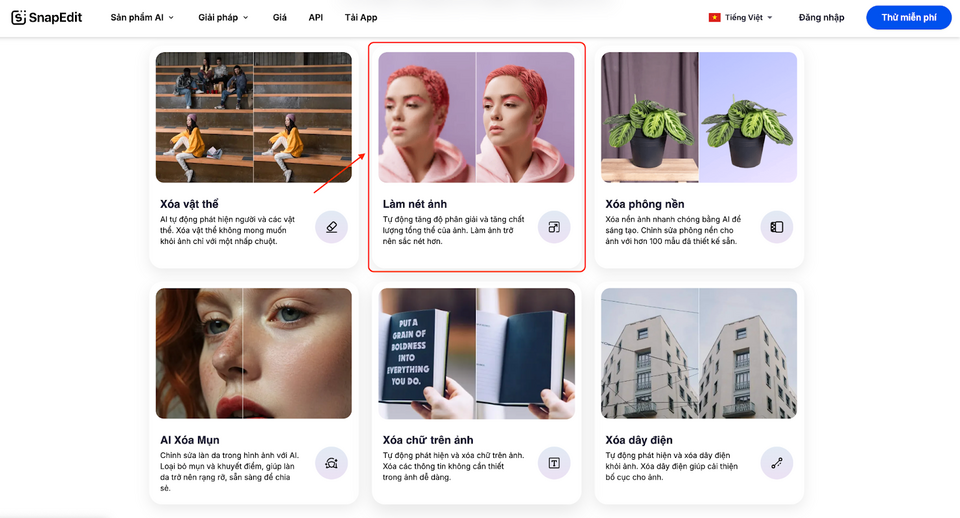Viewport: 960px width, 518px height.
Task: Click the background icon in Xóa phông nền card
Action: (776, 227)
